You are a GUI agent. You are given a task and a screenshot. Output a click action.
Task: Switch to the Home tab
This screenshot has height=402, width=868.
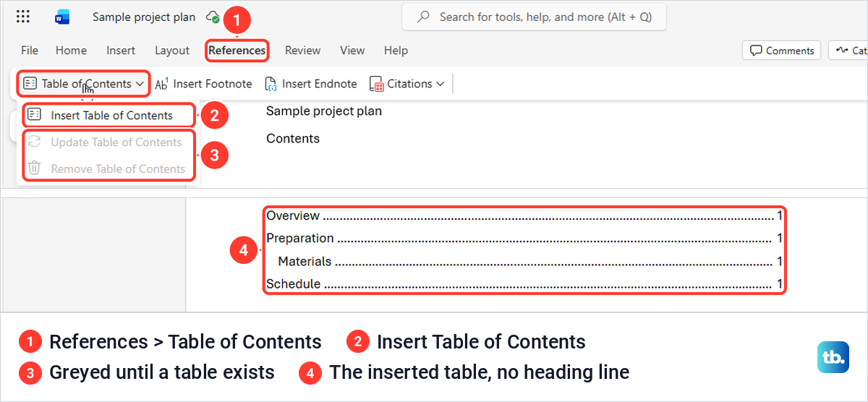[x=71, y=51]
